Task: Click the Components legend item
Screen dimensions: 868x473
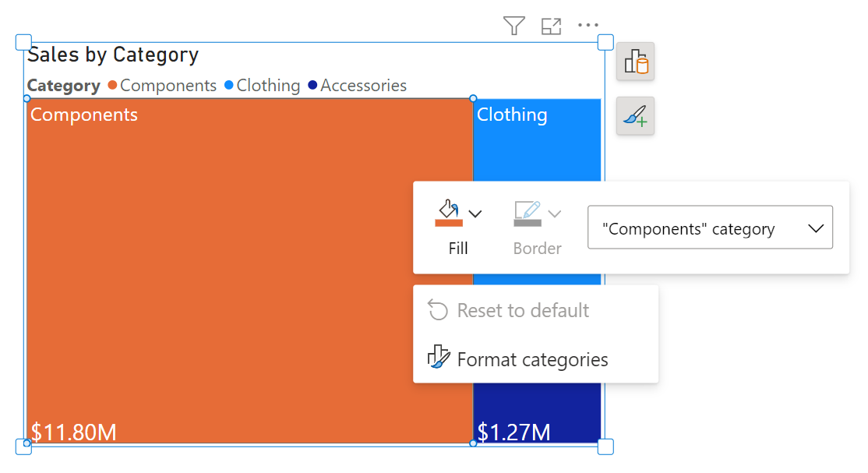Action: [x=162, y=85]
